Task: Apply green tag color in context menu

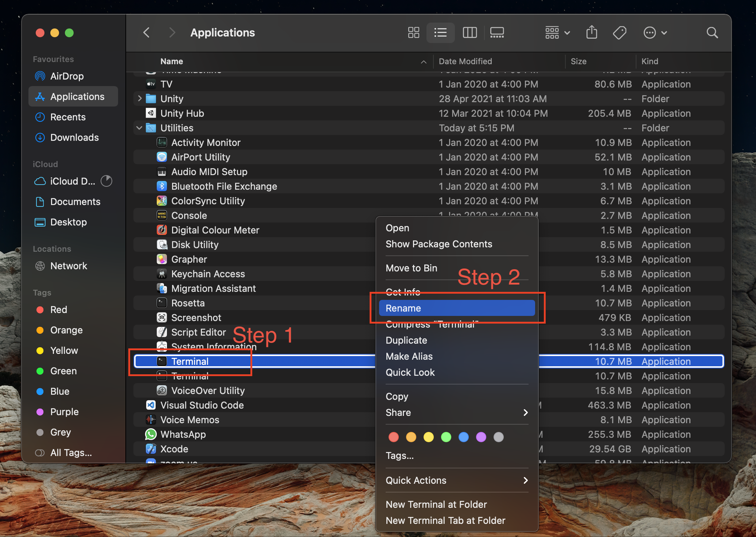Action: coord(446,437)
